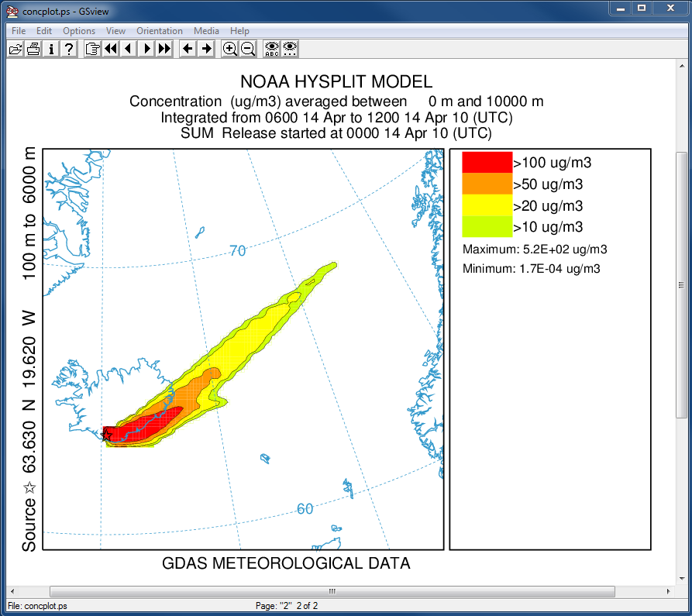The image size is (692, 616).
Task: Skip forward pages with double right arrow
Action: [x=164, y=49]
